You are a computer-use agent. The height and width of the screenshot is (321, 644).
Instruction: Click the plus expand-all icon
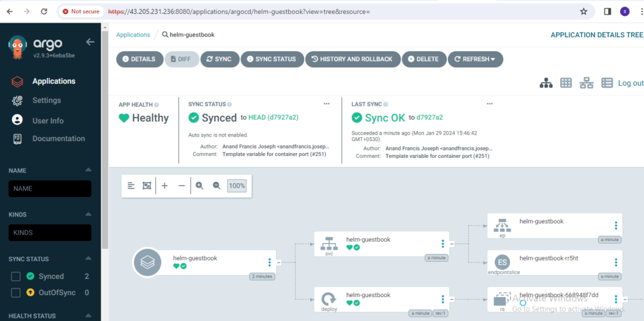(165, 186)
